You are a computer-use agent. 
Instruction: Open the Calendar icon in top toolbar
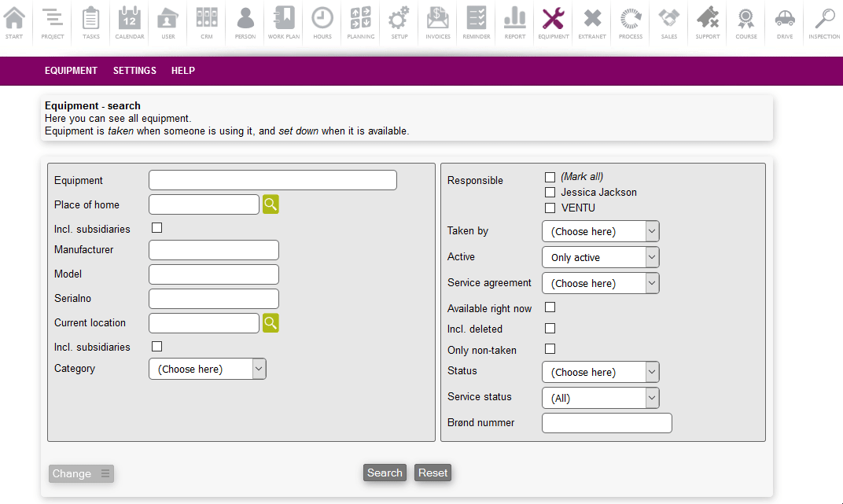[x=130, y=21]
